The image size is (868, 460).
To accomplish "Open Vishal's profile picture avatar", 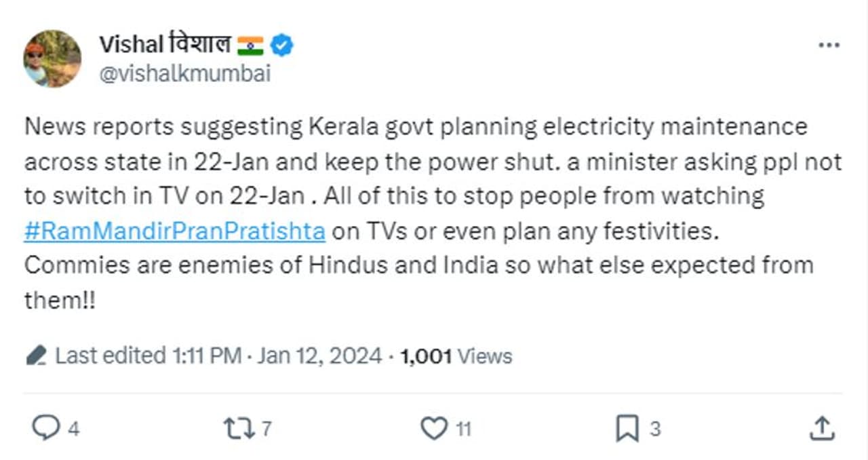I will [x=52, y=58].
